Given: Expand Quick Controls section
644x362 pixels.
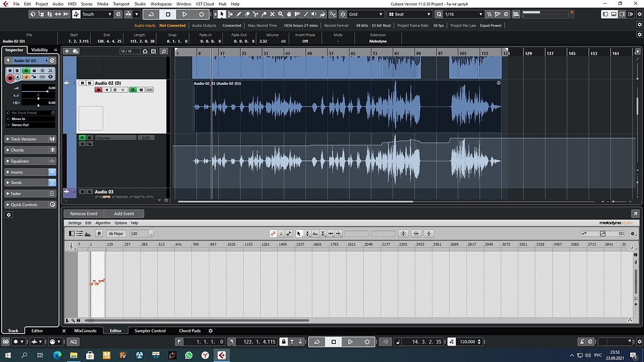Looking at the screenshot, I should coord(30,204).
